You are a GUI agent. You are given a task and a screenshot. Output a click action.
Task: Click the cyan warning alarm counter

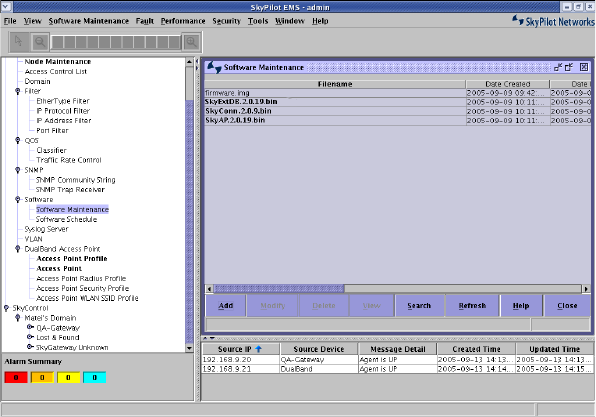pos(95,377)
